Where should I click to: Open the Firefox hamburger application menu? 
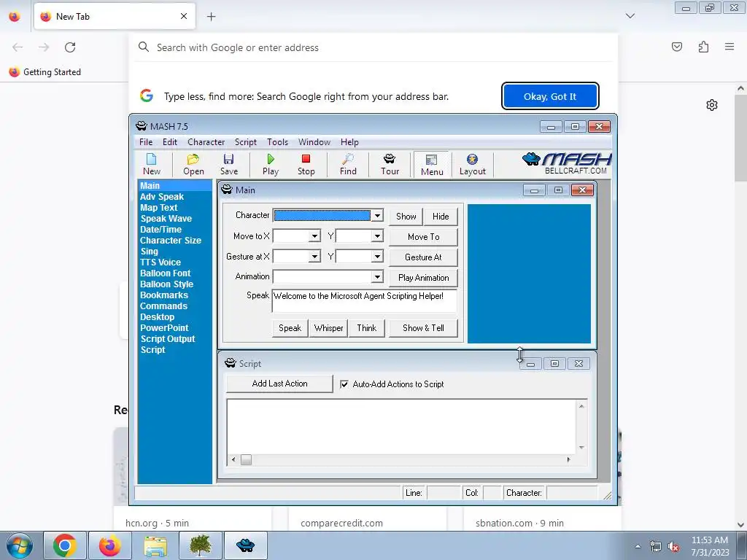[729, 47]
